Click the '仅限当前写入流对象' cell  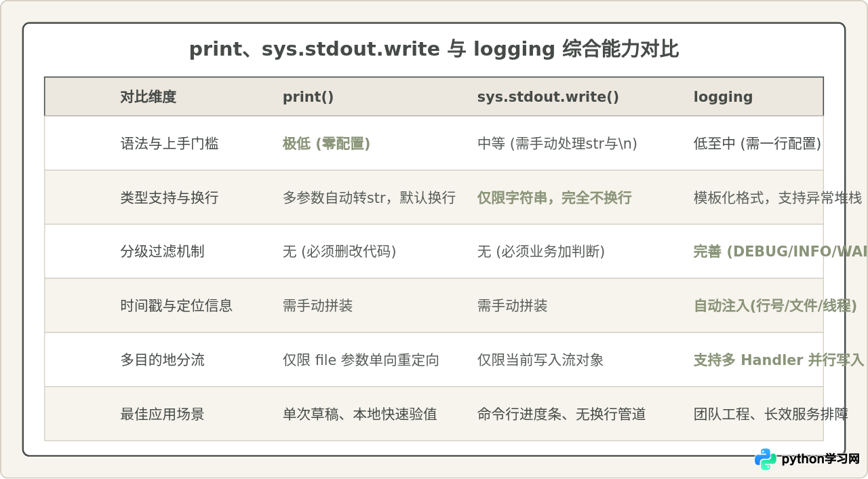pos(540,360)
